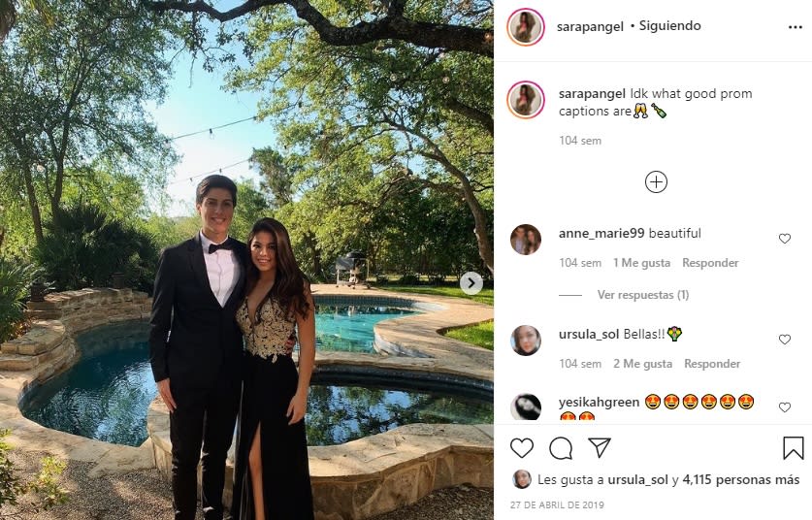Screen dimensions: 812x520
Task: Open sarapangel's profile picture in header
Action: [525, 27]
